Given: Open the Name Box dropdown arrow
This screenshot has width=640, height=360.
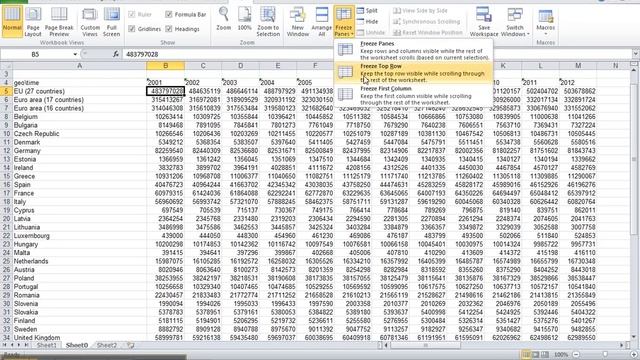Looking at the screenshot, I should pyautogui.click(x=75, y=54).
